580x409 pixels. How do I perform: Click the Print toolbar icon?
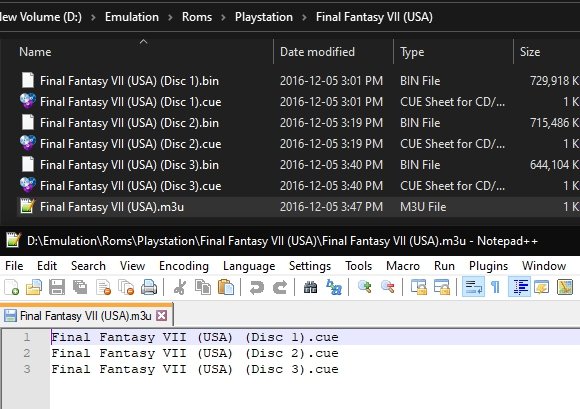click(149, 287)
